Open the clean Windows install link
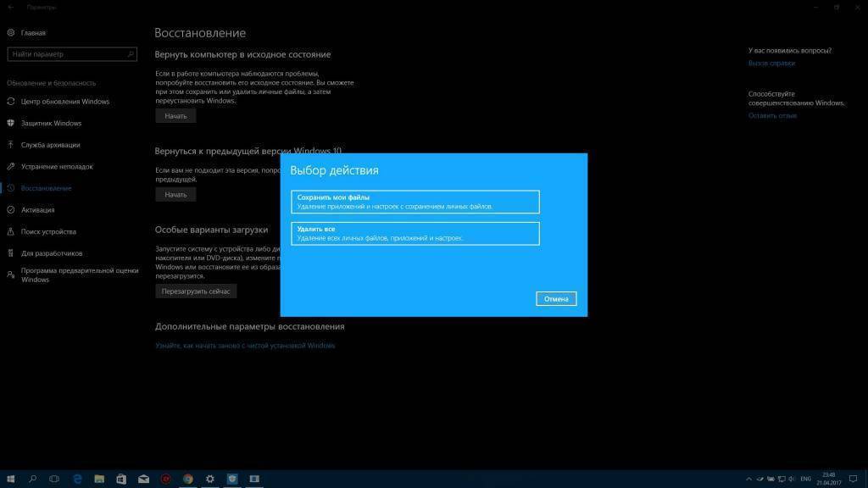This screenshot has width=868, height=488. (245, 346)
